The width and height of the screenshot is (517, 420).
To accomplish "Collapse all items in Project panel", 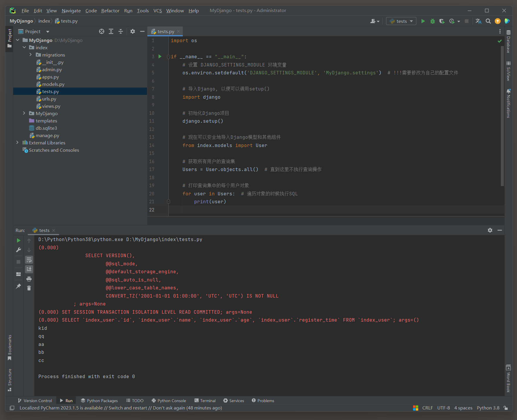I will 120,31.
